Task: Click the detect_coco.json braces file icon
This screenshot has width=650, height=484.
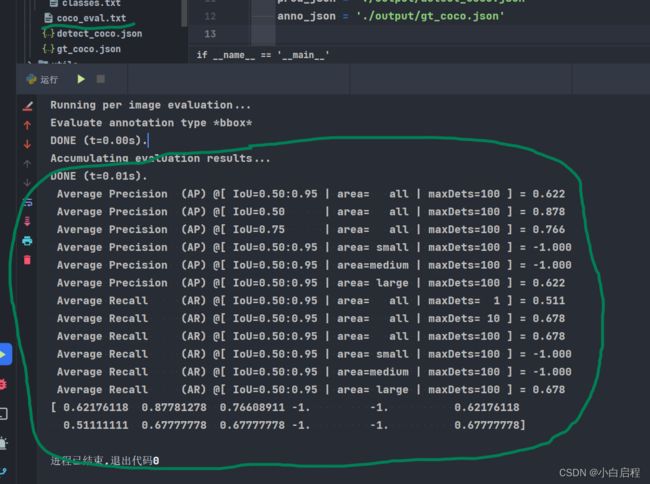Action: pyautogui.click(x=48, y=34)
